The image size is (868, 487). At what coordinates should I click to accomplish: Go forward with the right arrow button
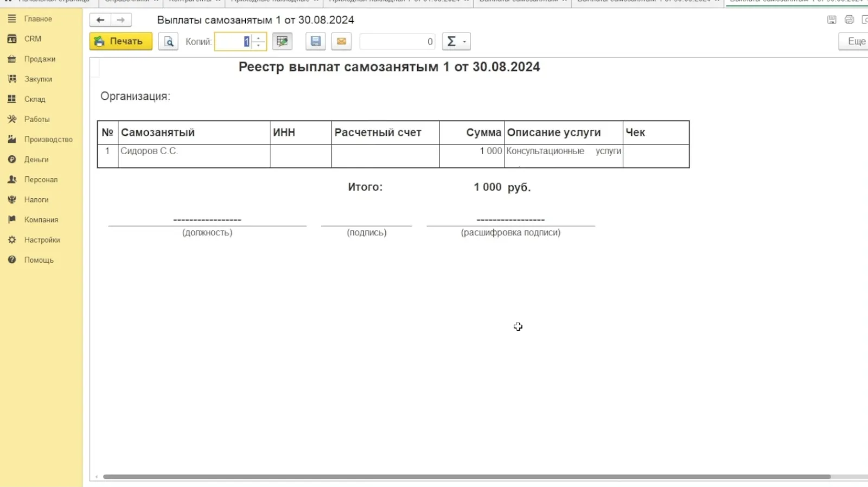[x=121, y=20]
